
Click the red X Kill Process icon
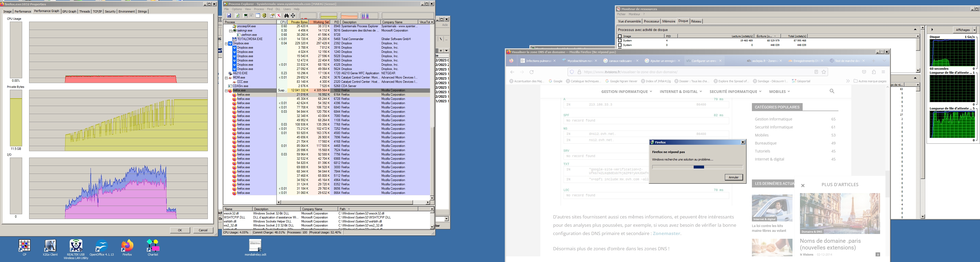coord(279,15)
